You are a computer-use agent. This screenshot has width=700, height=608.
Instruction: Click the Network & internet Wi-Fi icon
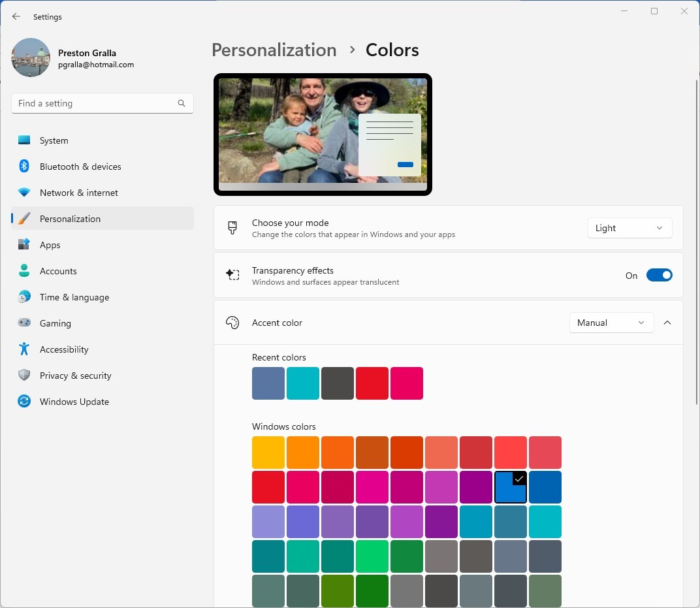(x=24, y=193)
